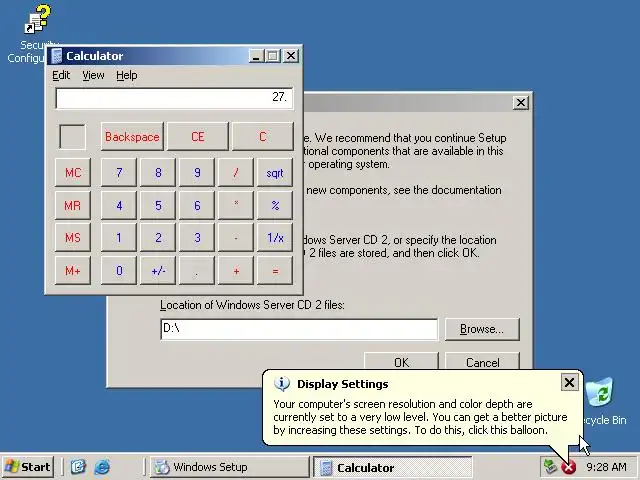Click the red error tray icon

(x=569, y=467)
